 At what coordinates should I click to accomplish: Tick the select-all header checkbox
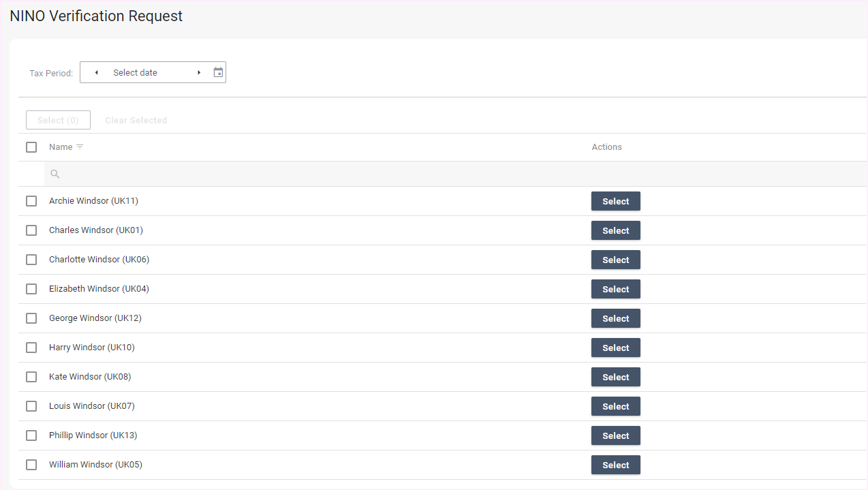click(31, 147)
